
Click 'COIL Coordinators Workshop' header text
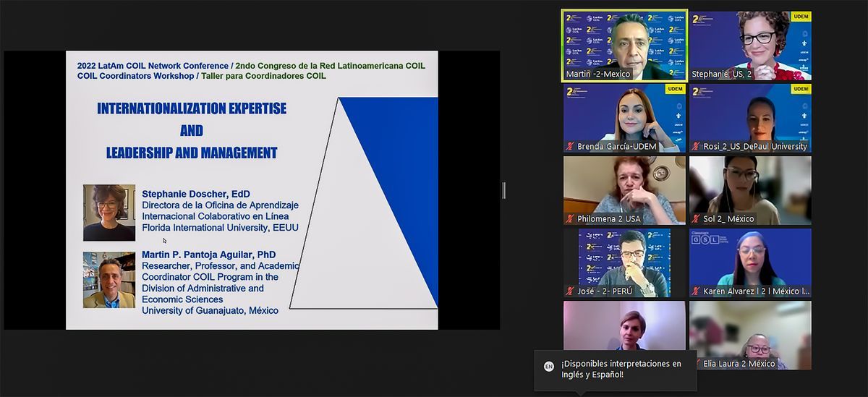click(136, 76)
